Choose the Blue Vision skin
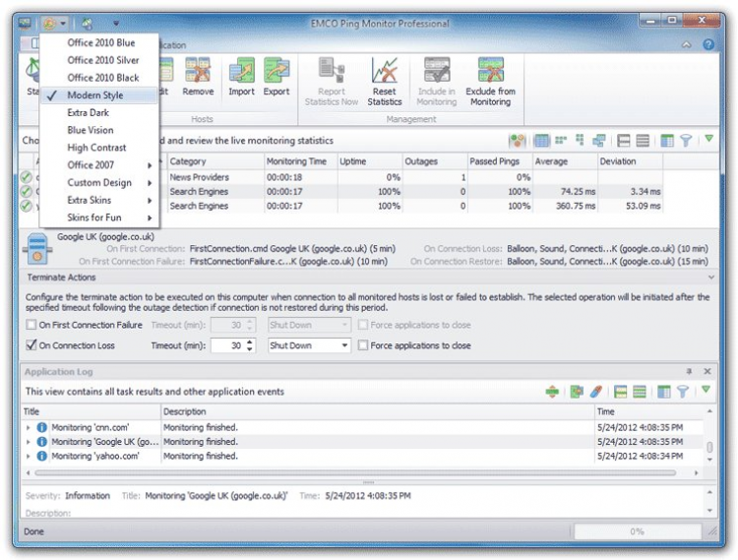Image resolution: width=738 pixels, height=560 pixels. coord(98,130)
